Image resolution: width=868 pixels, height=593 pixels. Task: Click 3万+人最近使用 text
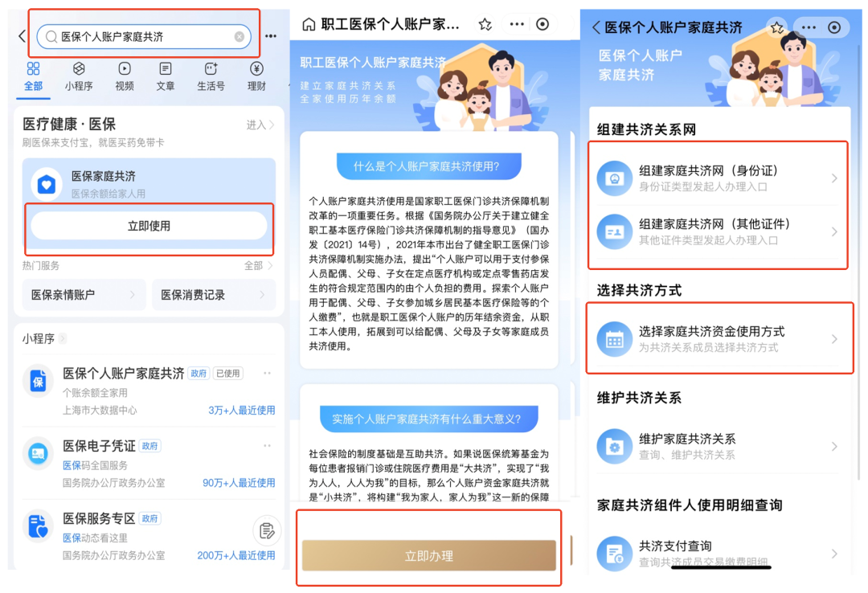[x=241, y=411]
